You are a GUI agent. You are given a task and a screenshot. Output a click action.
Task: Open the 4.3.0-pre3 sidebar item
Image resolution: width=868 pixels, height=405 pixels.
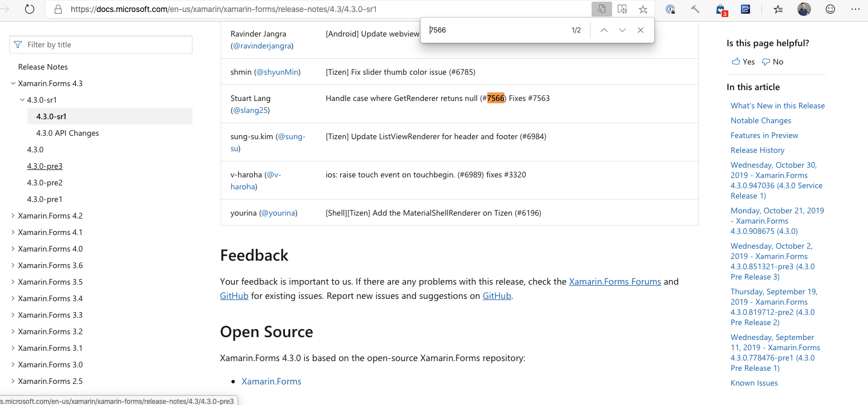pos(44,166)
